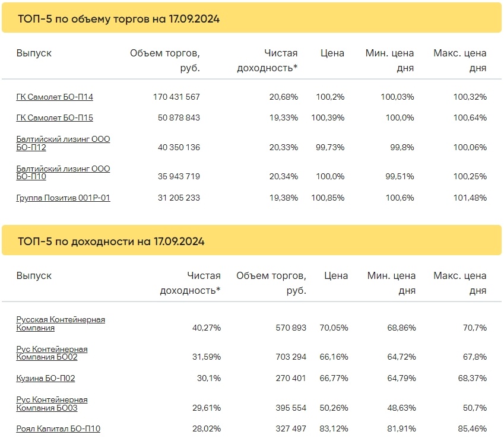504x438 pixels.
Task: Open the ГК Самолет БО-П15 bond link
Action: coord(55,118)
